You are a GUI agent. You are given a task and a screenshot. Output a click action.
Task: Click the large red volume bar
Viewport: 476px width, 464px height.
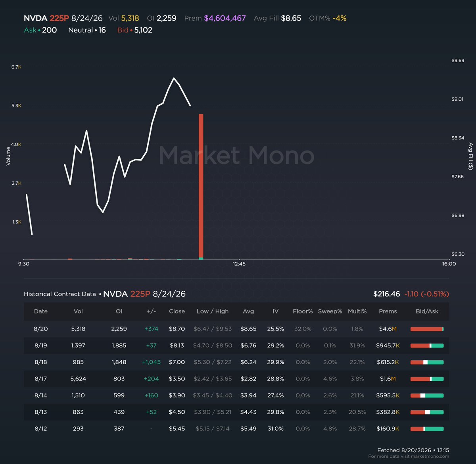pos(201,186)
